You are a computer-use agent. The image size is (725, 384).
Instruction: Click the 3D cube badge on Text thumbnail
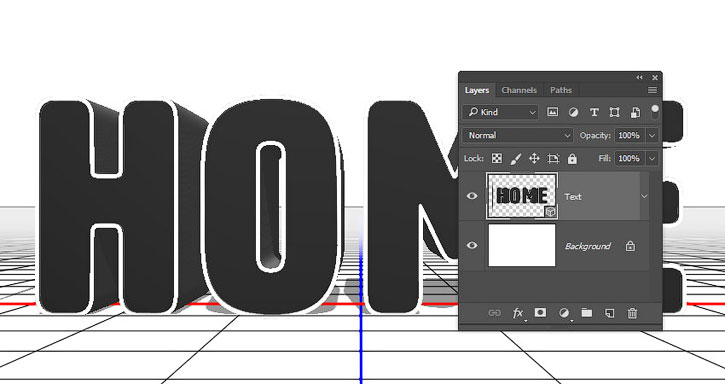click(550, 212)
